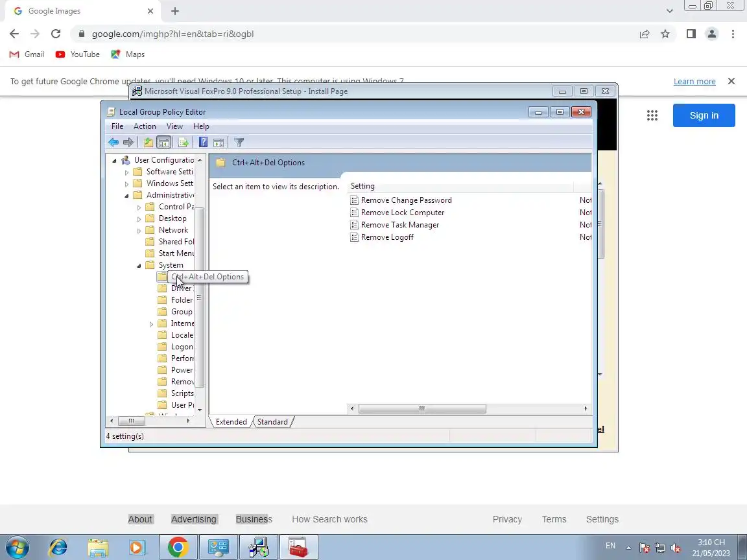The image size is (747, 560).
Task: Open the File menu
Action: 117,126
